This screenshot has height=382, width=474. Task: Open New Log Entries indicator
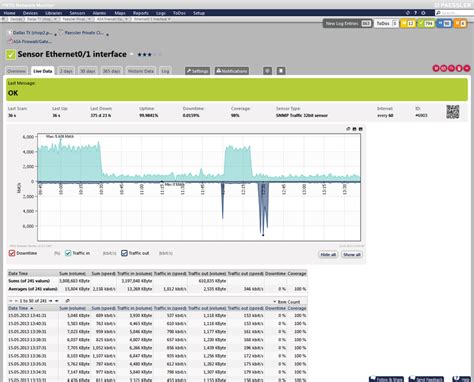coord(348,23)
